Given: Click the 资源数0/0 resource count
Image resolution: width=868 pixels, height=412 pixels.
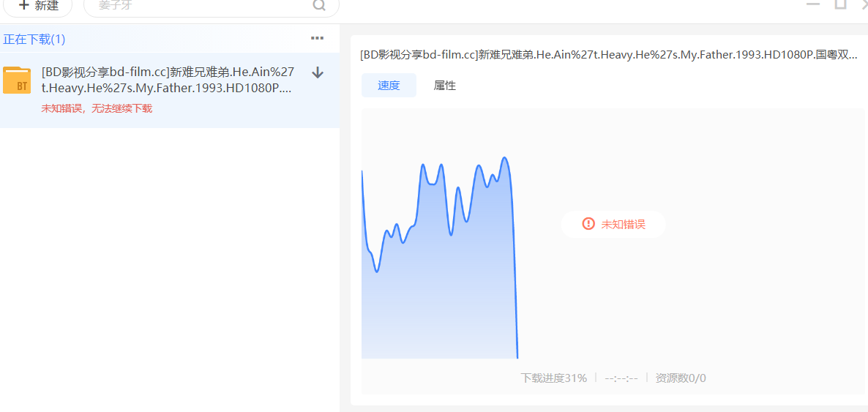Looking at the screenshot, I should [x=681, y=378].
